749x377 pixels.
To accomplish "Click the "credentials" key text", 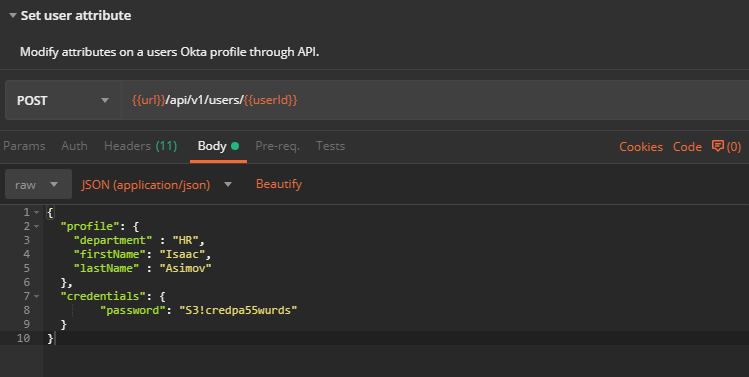I will pos(103,296).
